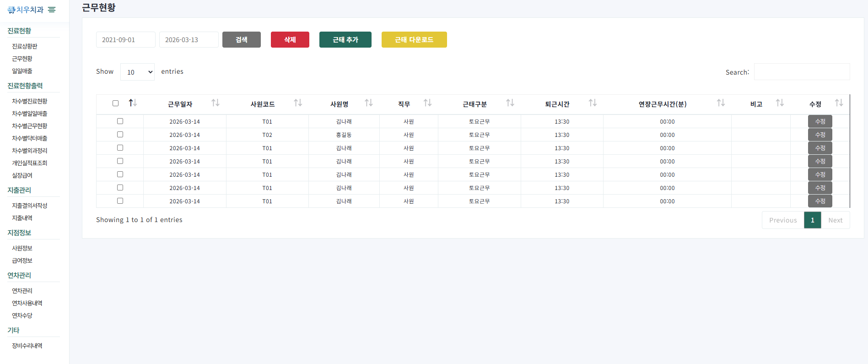The image size is (868, 364).
Task: Select the checkbox for 홍길동 row
Action: (120, 135)
